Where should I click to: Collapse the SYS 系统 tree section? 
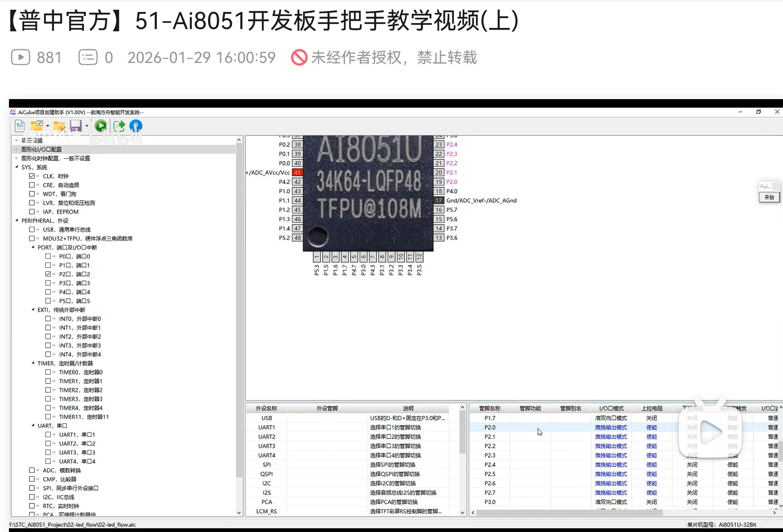16,167
